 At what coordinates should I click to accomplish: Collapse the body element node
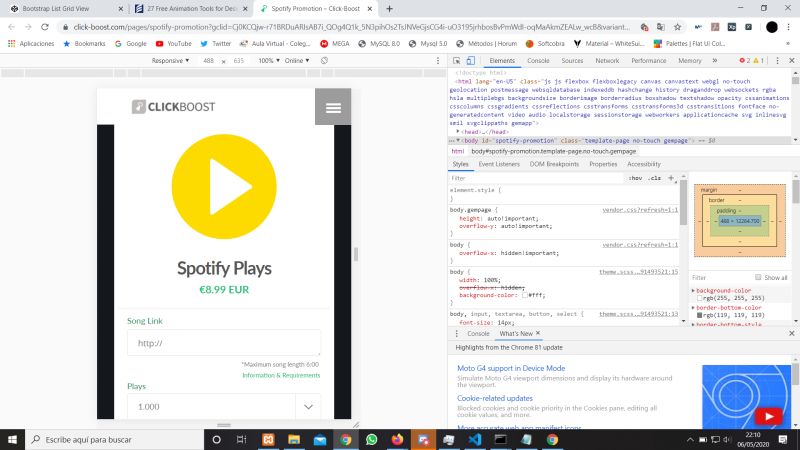(458, 140)
